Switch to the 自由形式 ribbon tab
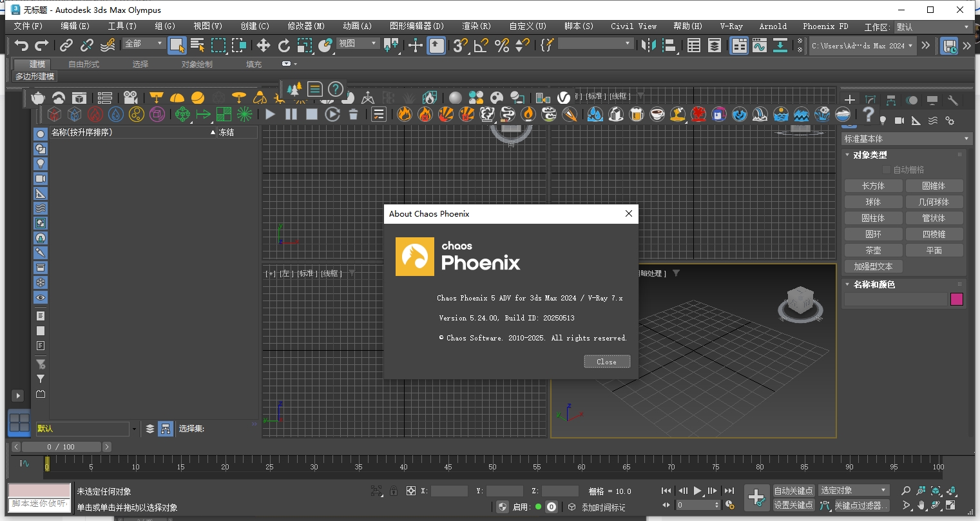This screenshot has height=521, width=980. point(83,64)
